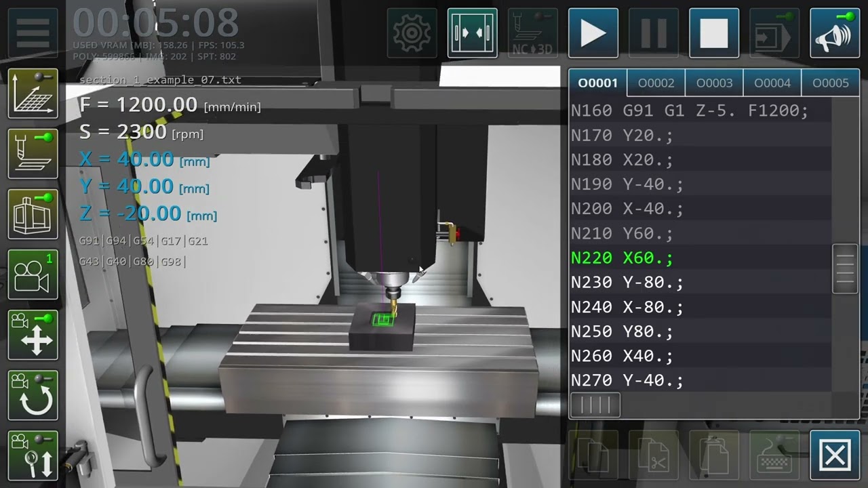This screenshot has width=868, height=488.
Task: Switch to the O0001 program tab
Action: [x=598, y=83]
